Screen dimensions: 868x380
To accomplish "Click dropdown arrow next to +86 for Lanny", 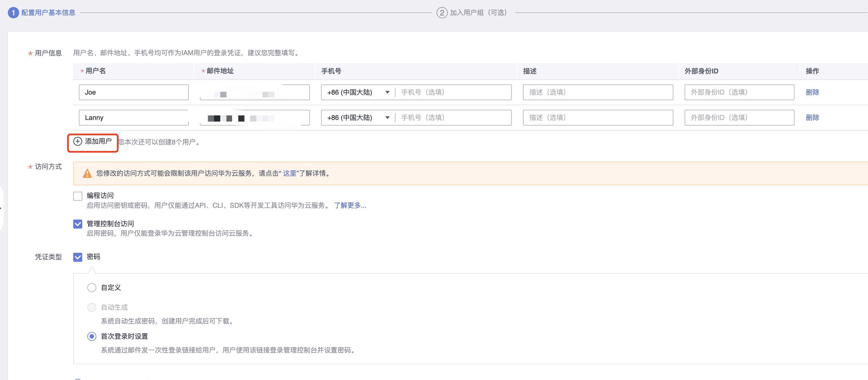I will point(388,118).
